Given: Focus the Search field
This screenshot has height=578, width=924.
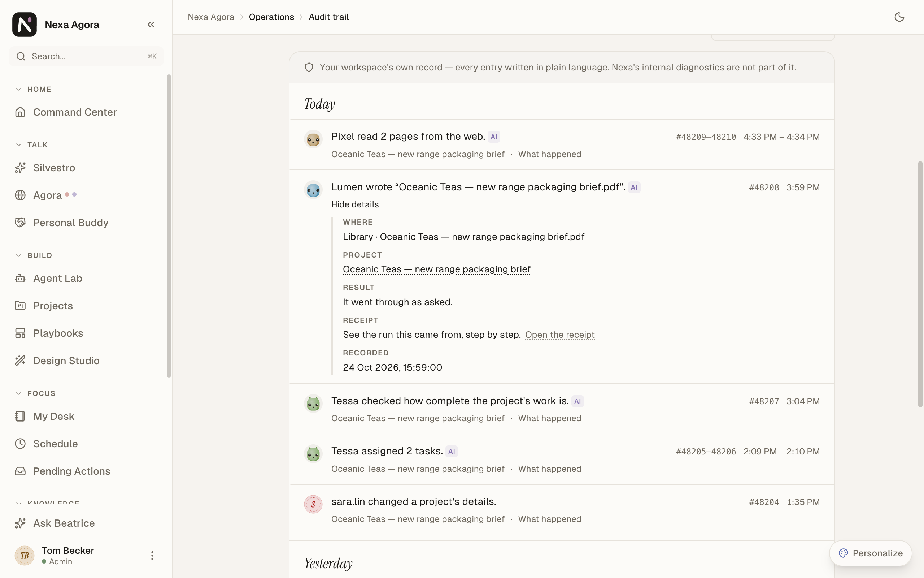Looking at the screenshot, I should 86,57.
